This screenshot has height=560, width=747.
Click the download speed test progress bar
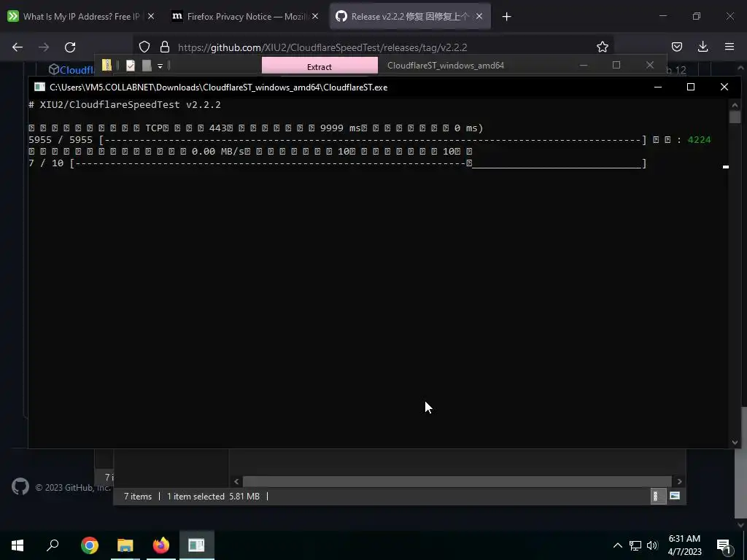pyautogui.click(x=358, y=163)
